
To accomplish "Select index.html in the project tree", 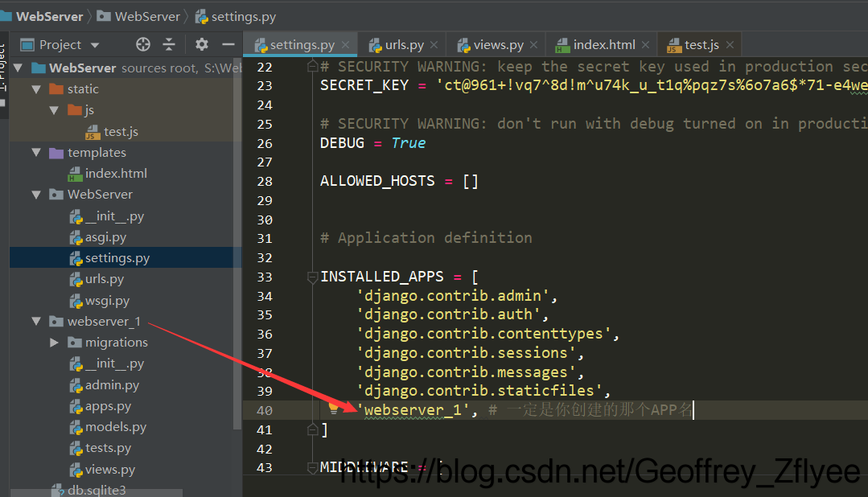I will (x=117, y=174).
